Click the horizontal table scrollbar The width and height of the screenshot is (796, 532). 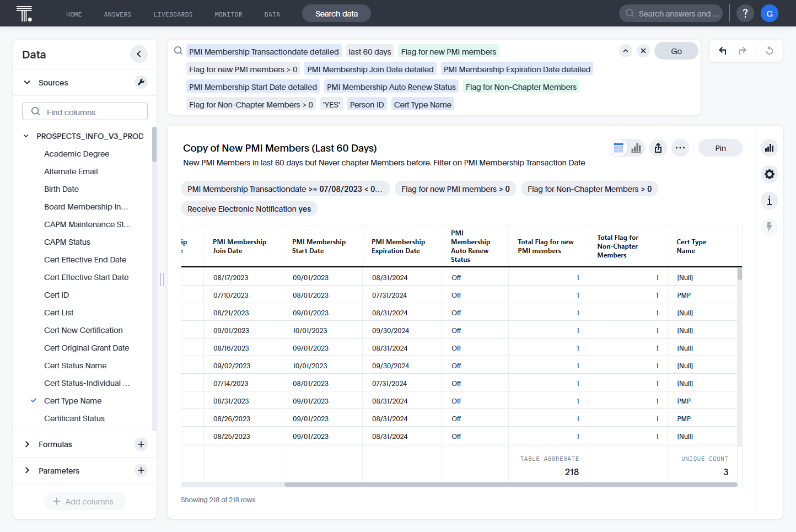(510, 485)
